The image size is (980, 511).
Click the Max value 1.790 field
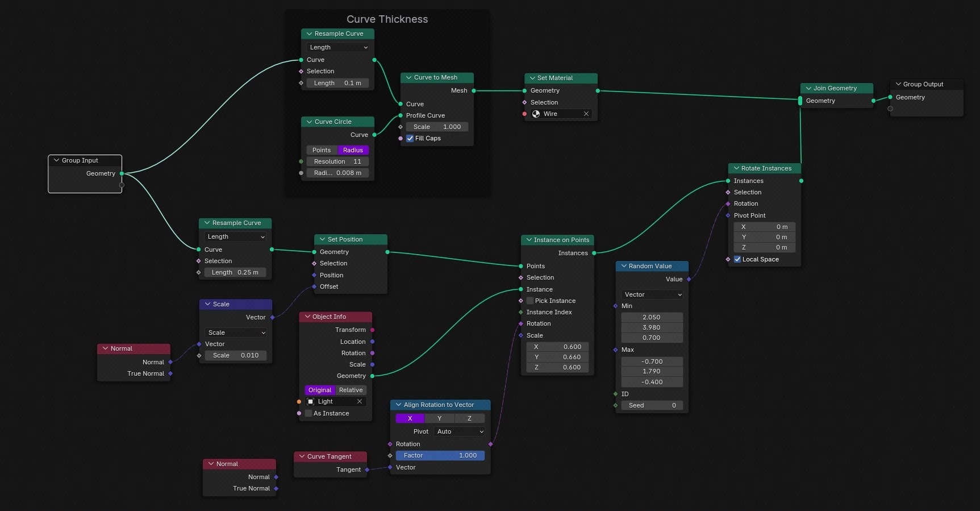(x=652, y=371)
